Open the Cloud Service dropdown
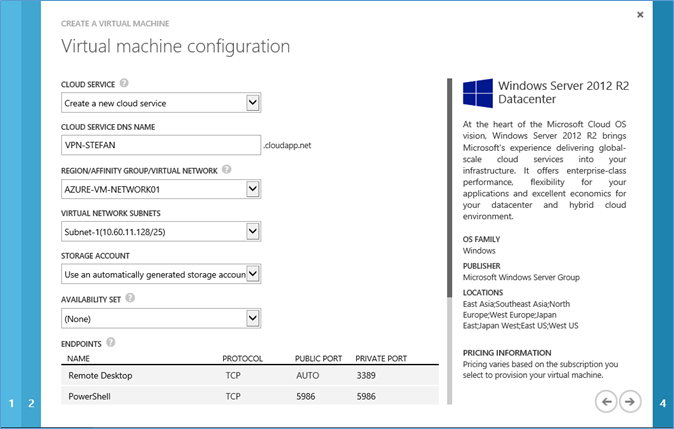 (161, 103)
